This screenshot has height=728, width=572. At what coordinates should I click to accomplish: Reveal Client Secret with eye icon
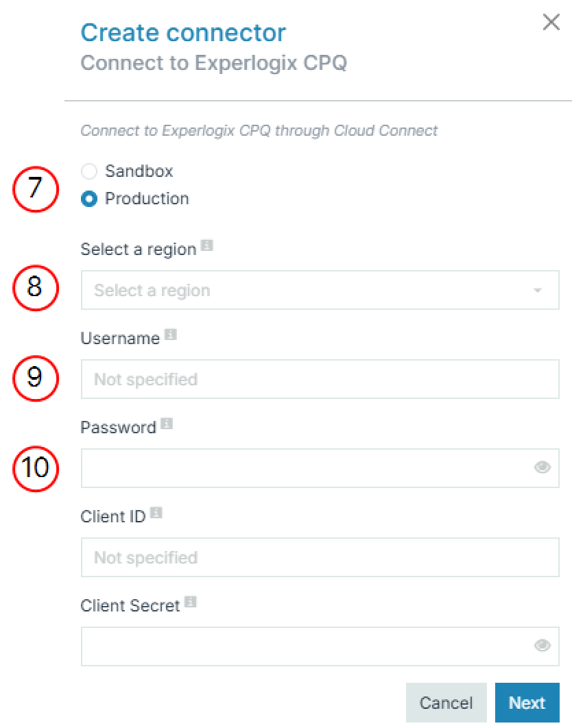tap(543, 646)
